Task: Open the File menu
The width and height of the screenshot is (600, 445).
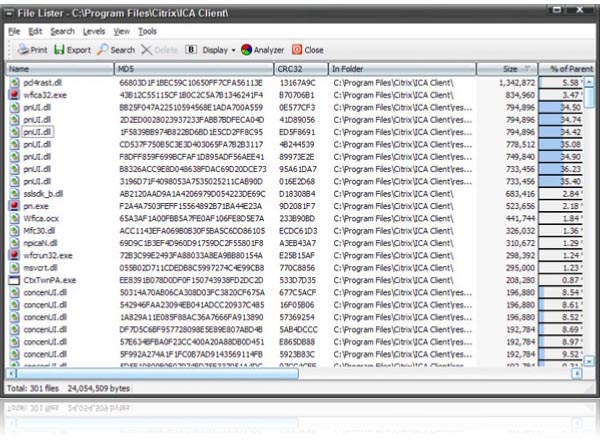Action: 14,31
